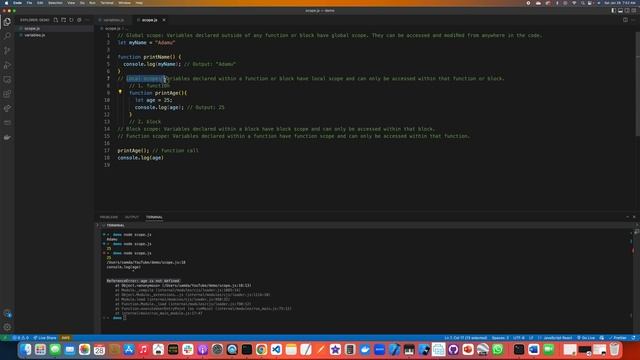Change the Spaces indentation setting
The height and width of the screenshot is (360, 640).
click(x=500, y=338)
